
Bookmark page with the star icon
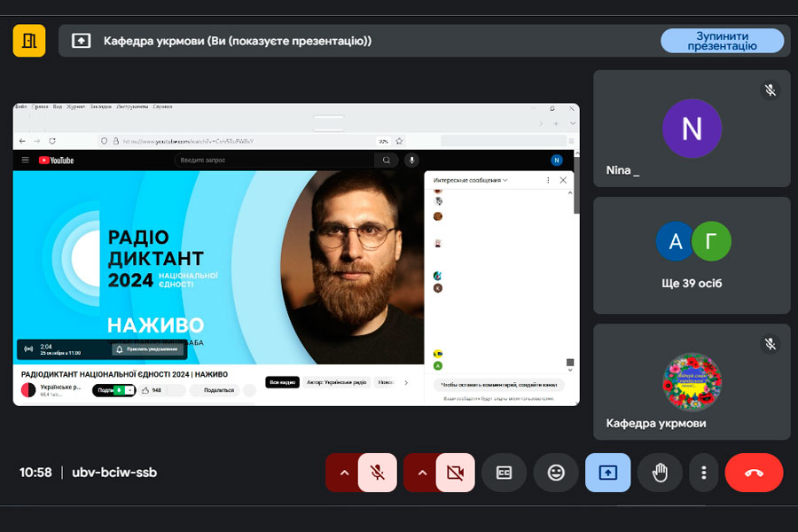coord(399,141)
